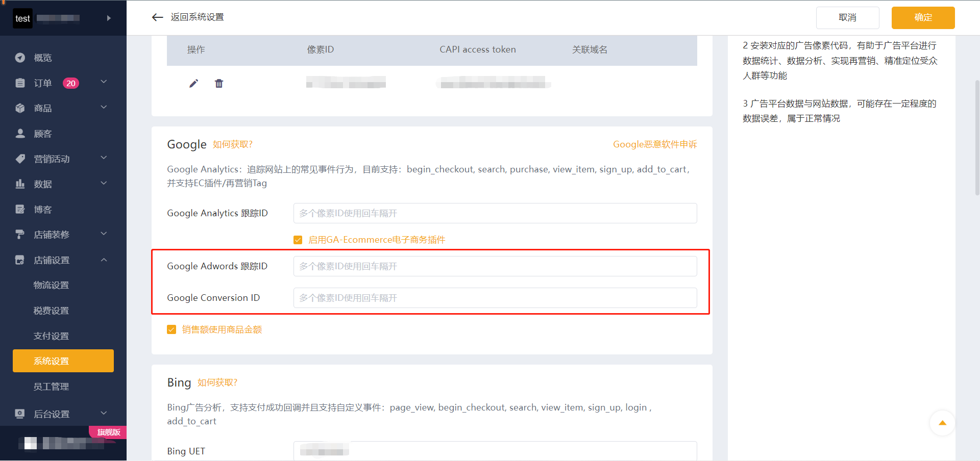The width and height of the screenshot is (980, 461).
Task: Toggle 启用GA-Ecommerce电子商务插件 checkbox
Action: click(298, 240)
